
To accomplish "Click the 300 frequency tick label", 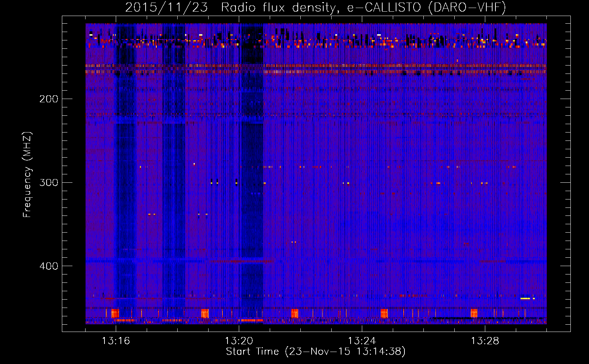I will click(49, 182).
